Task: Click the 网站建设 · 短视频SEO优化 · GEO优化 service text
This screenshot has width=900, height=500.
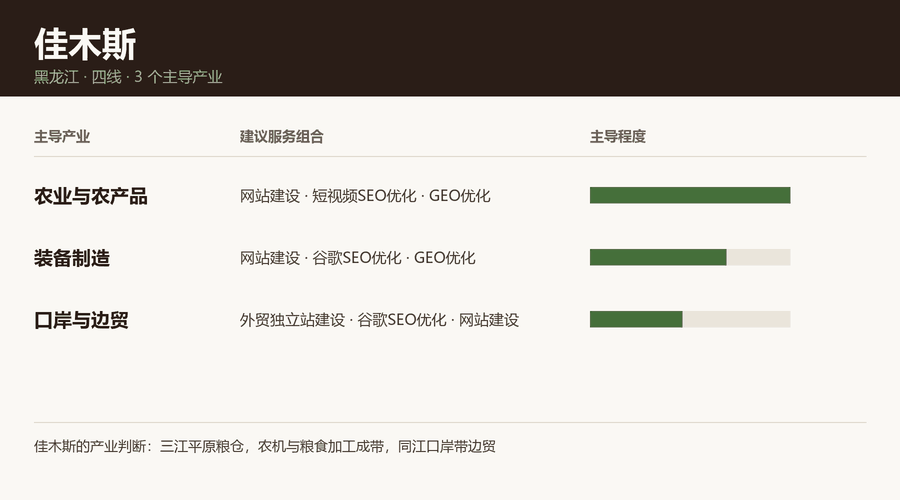Action: click(x=365, y=196)
